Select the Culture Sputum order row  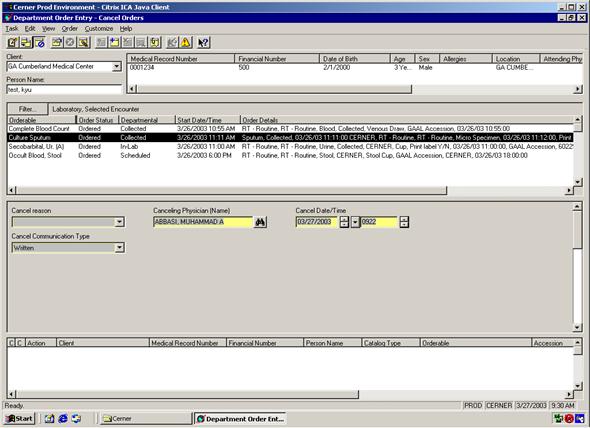290,138
